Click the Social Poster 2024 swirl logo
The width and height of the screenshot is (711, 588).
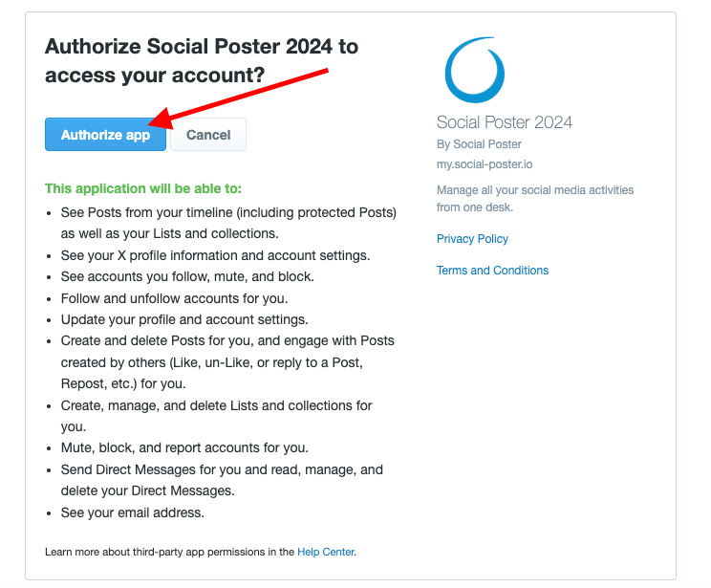474,70
